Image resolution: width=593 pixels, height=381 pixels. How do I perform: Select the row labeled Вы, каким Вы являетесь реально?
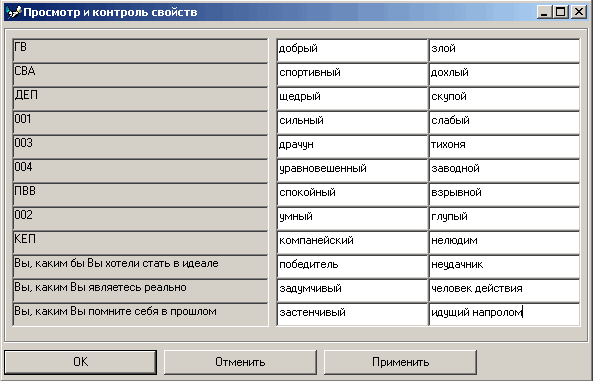140,291
